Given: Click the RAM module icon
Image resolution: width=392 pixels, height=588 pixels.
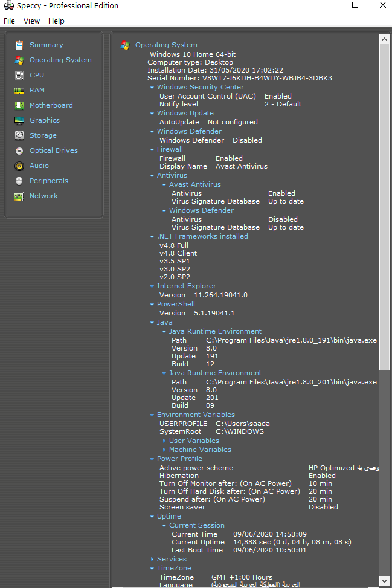Looking at the screenshot, I should pyautogui.click(x=19, y=90).
